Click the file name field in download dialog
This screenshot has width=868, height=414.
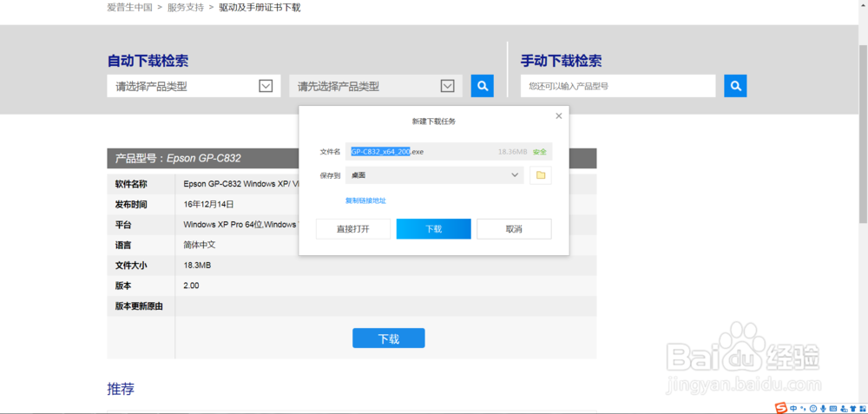(x=449, y=151)
